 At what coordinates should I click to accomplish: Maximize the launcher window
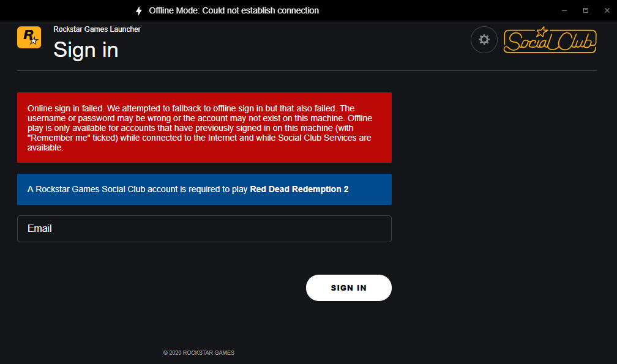(586, 10)
